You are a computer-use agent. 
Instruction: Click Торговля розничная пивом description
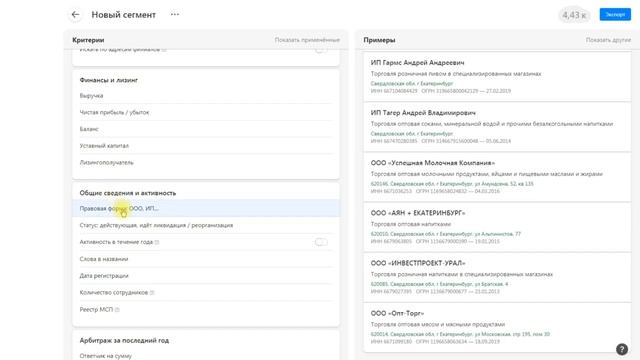point(456,74)
